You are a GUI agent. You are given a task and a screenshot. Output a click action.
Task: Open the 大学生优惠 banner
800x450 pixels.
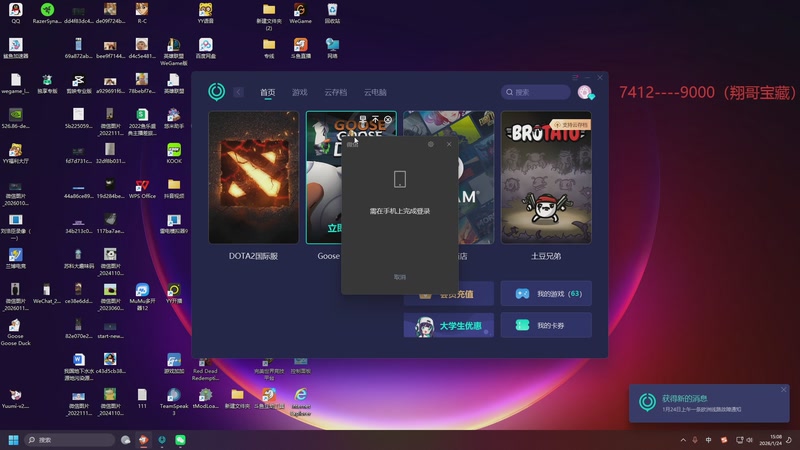(x=448, y=325)
